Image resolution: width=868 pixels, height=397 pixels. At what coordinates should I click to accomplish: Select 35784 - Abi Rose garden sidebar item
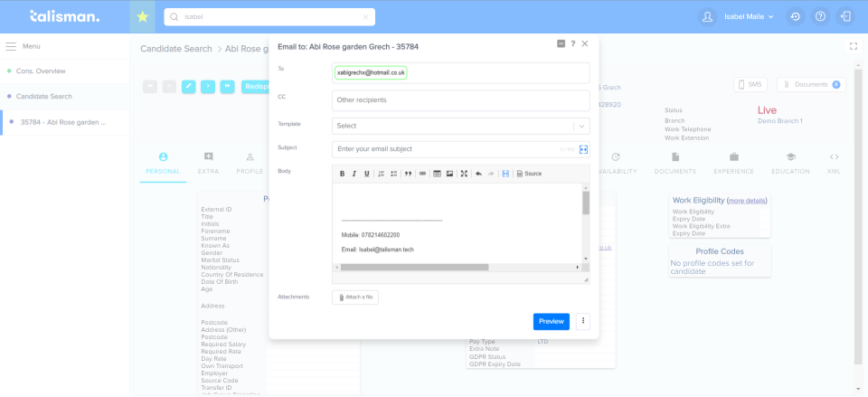tap(65, 122)
